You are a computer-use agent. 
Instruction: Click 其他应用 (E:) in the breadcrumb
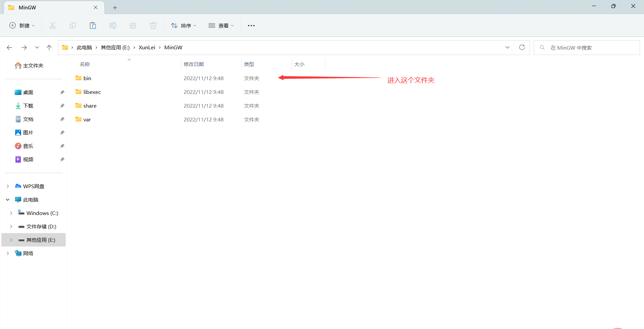coord(115,48)
